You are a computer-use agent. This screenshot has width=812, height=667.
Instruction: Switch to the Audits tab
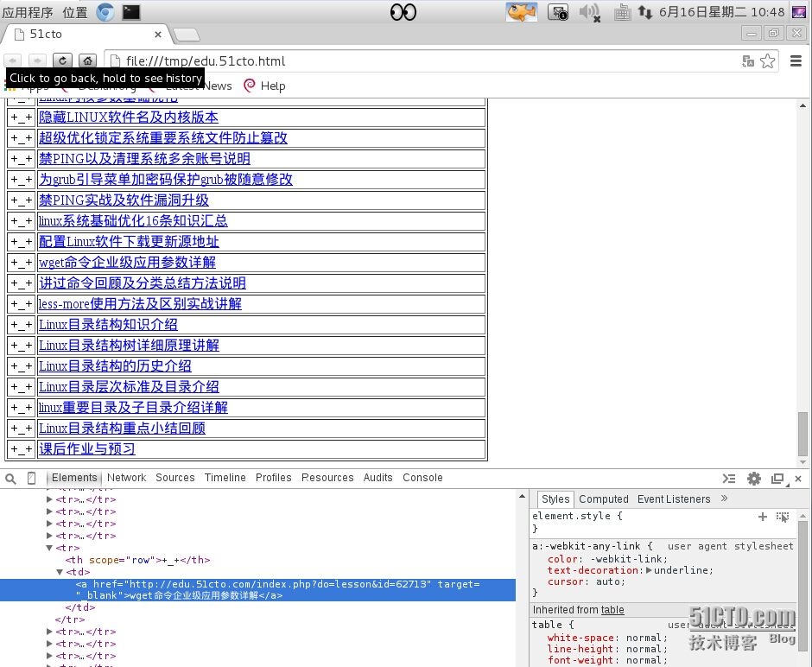point(378,478)
